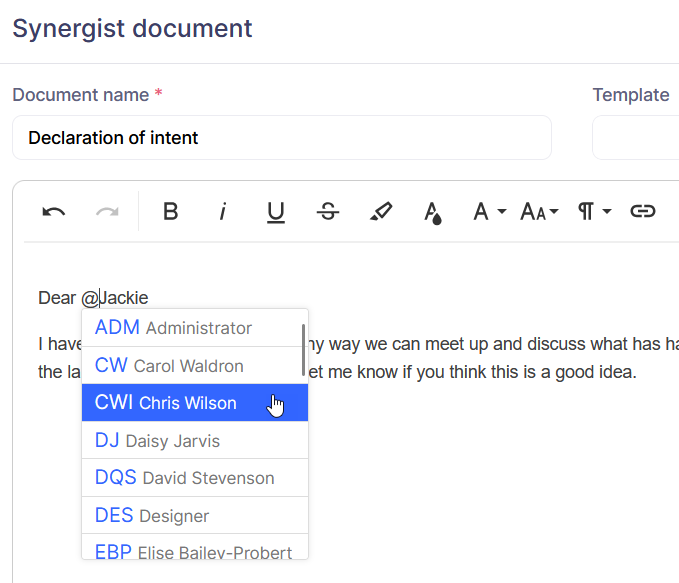Expand the font family dropdown
This screenshot has height=583, width=679.
[489, 212]
